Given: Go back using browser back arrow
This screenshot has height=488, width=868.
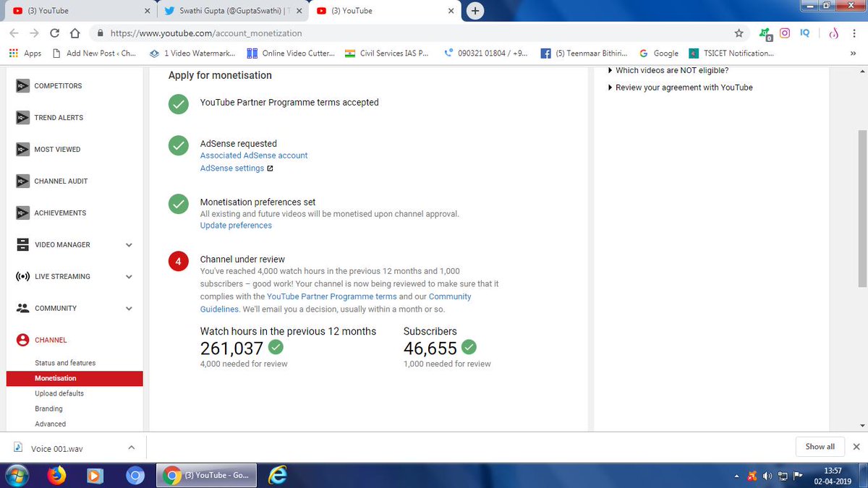Looking at the screenshot, I should pos(14,33).
